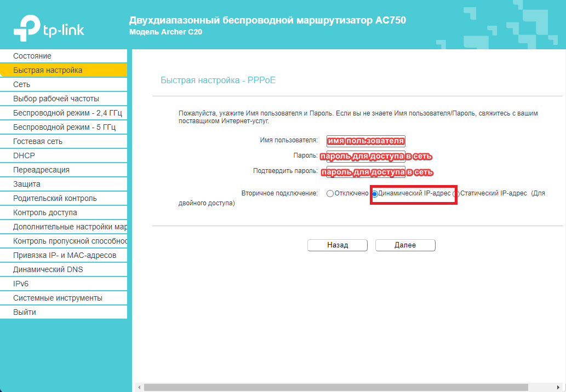Image resolution: width=566 pixels, height=392 pixels.
Task: Go to 'Родительский контроль' settings
Action: click(55, 198)
